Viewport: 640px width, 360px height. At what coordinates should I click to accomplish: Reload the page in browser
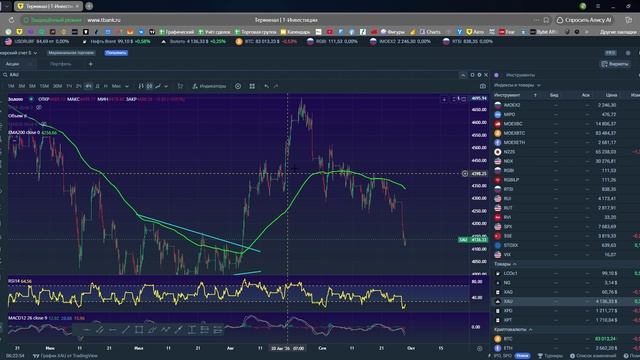(x=11, y=20)
